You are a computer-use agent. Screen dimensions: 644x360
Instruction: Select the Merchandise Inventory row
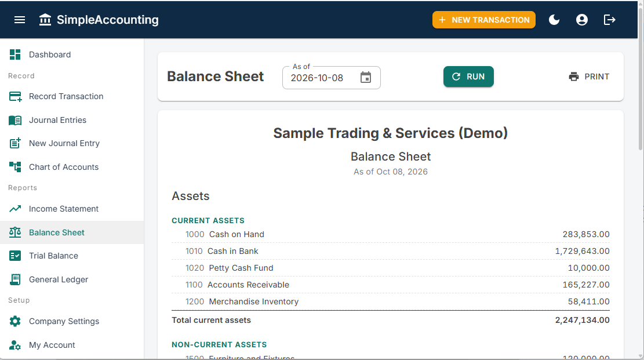(391, 301)
